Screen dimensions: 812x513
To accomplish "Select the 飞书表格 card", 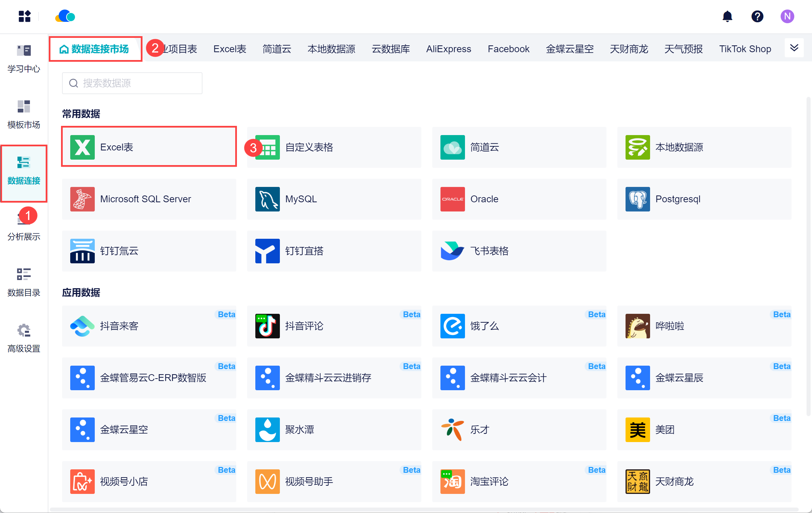I will pos(519,251).
